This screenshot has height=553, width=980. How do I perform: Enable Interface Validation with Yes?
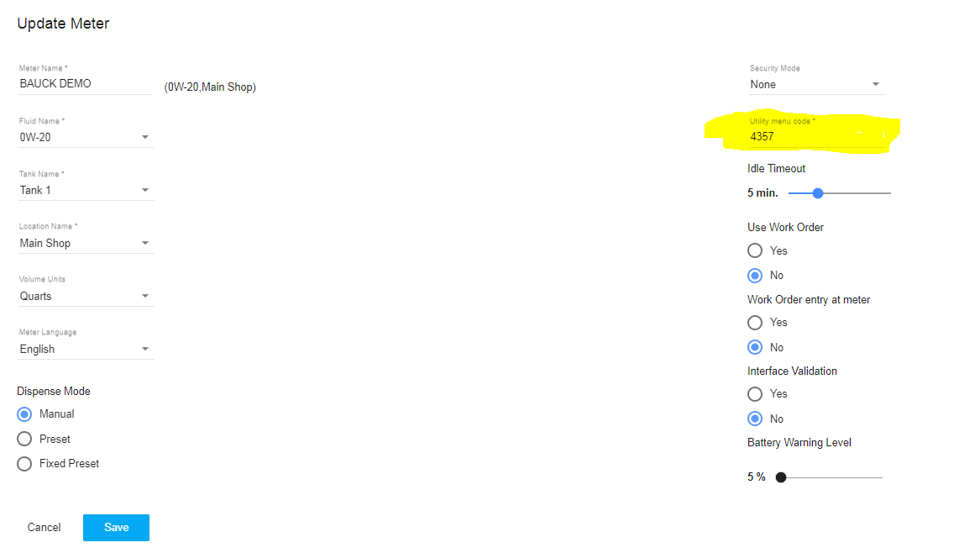755,394
